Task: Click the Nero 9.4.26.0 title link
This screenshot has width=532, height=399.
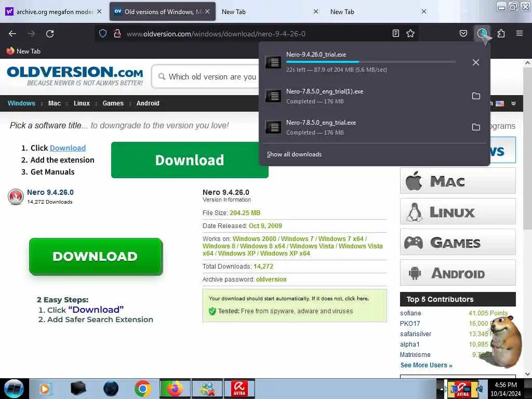Action: tap(50, 192)
